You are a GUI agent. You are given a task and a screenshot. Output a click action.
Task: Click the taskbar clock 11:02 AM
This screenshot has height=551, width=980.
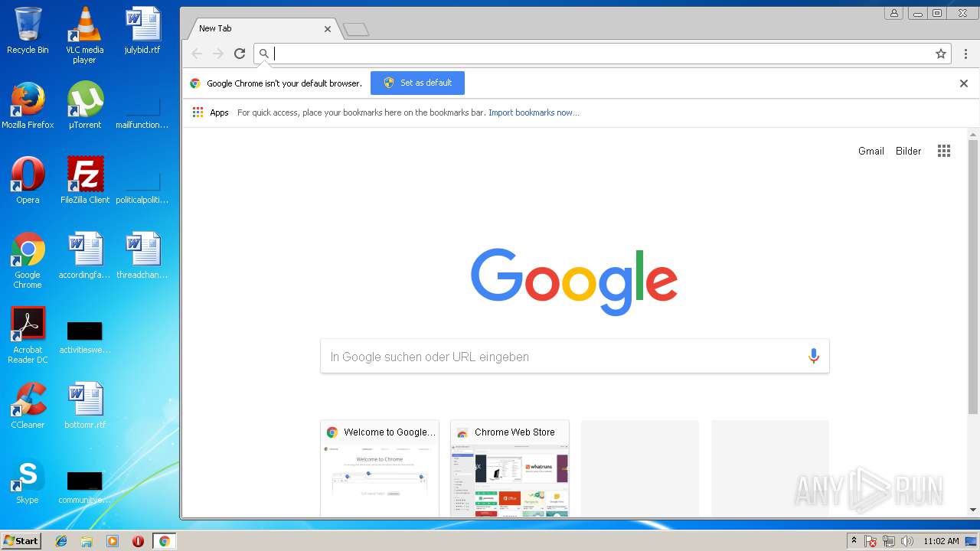pyautogui.click(x=941, y=541)
